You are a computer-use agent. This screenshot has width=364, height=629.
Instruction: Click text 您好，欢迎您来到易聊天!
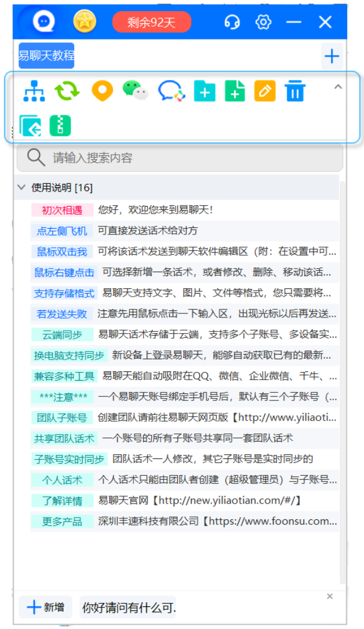(155, 210)
